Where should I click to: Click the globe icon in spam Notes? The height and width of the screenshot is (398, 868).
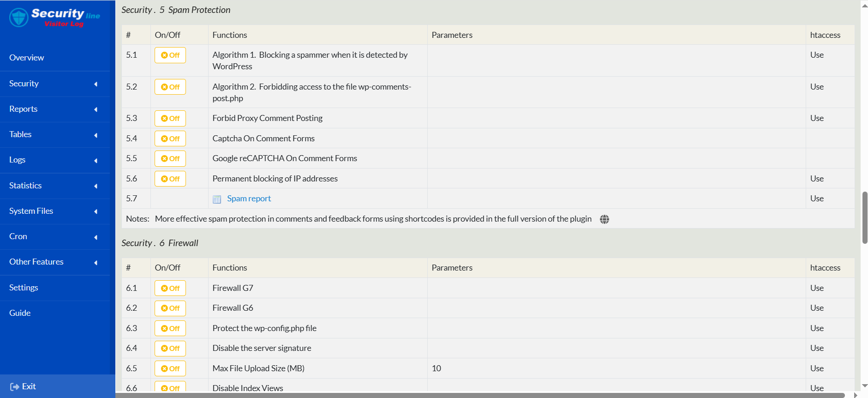pos(605,219)
